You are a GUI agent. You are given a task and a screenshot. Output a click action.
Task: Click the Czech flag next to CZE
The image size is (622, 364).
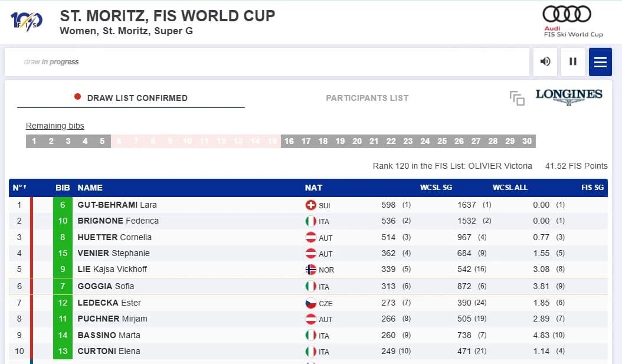click(310, 303)
